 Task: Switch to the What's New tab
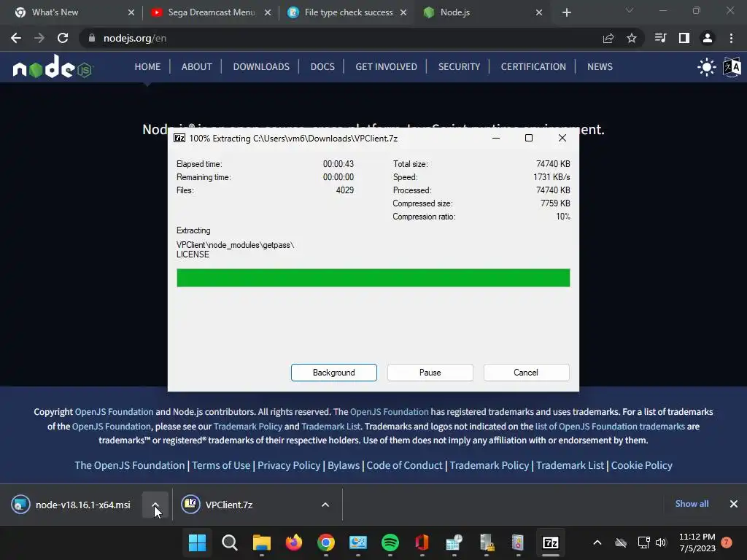[55, 12]
